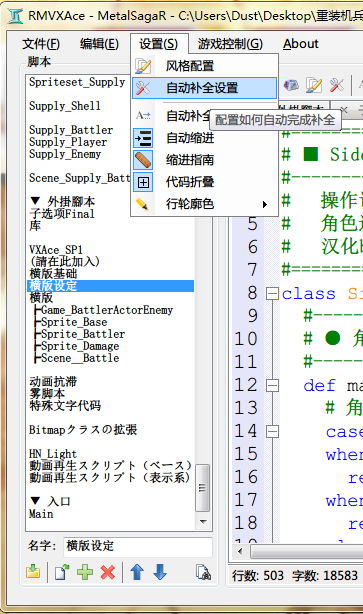Select script 特殊文字代码

(x=65, y=406)
